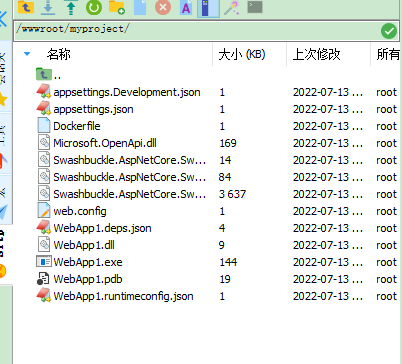This screenshot has width=402, height=364.
Task: Go up to the parent directory via toolbar
Action: click(26, 7)
